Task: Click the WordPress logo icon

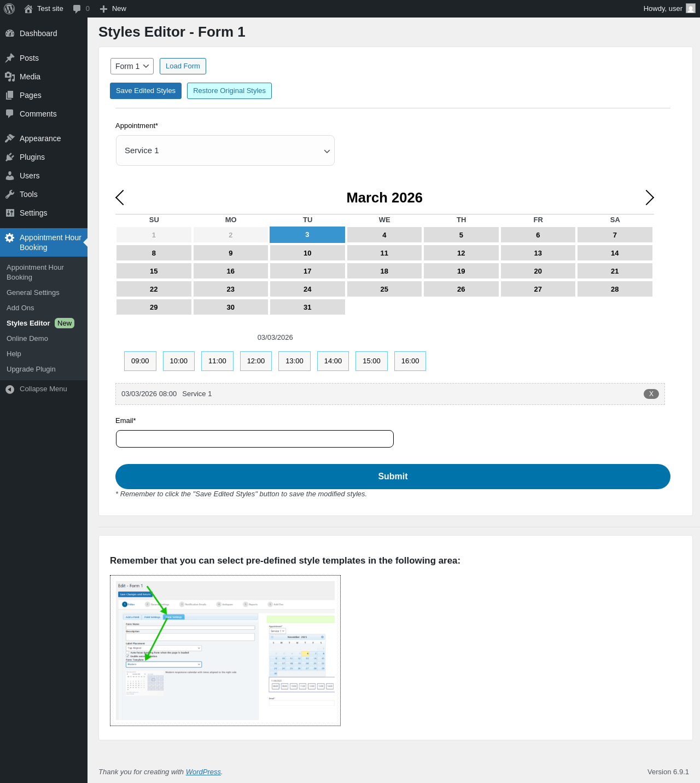Action: (9, 9)
